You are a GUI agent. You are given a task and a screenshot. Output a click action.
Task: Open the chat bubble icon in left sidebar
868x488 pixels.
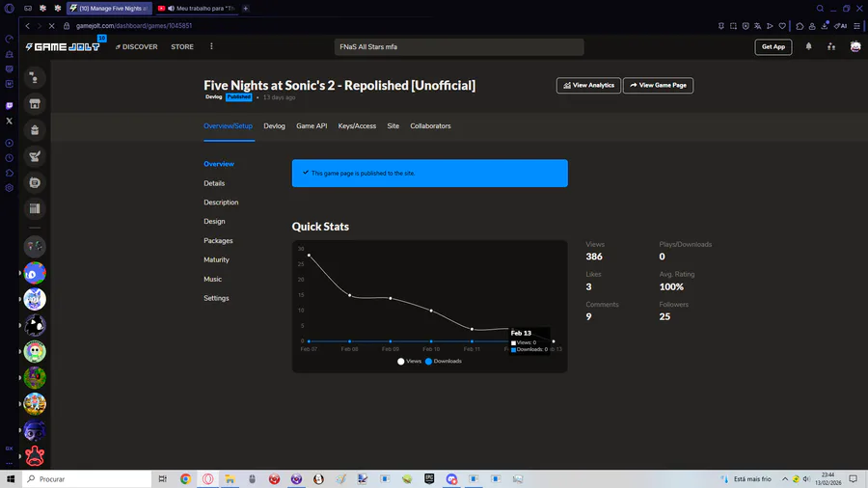[35, 182]
